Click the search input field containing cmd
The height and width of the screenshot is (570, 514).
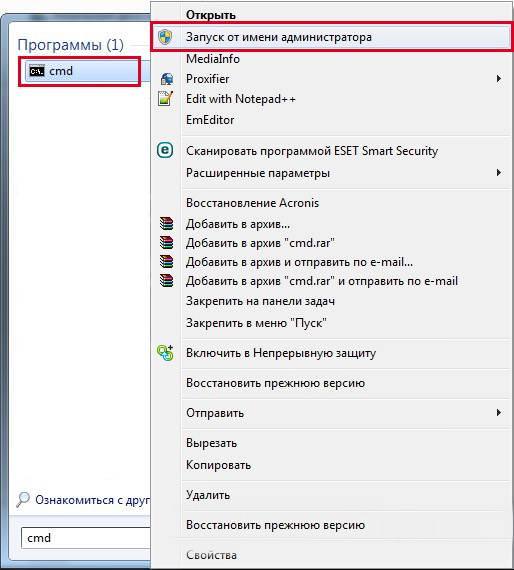[86, 538]
